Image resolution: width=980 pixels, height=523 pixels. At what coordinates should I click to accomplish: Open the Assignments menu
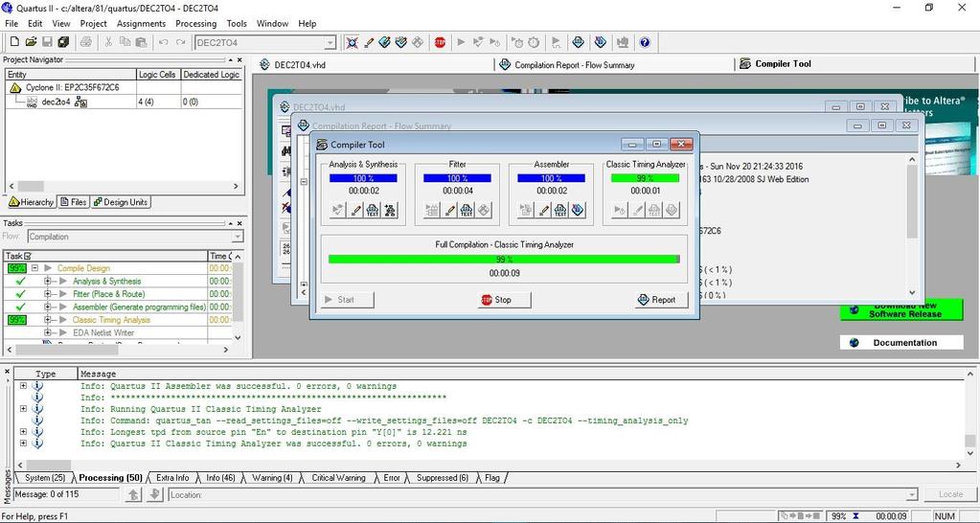[x=141, y=24]
